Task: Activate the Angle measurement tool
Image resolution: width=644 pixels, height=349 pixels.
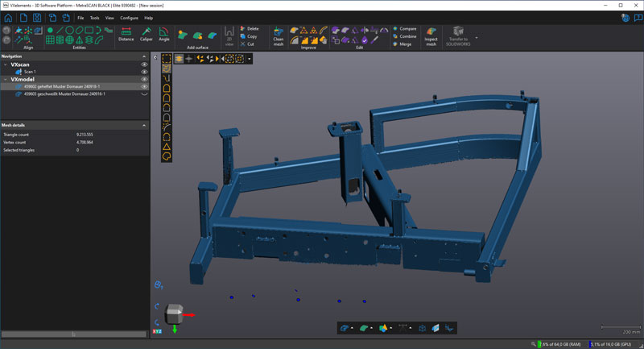Action: tap(164, 34)
